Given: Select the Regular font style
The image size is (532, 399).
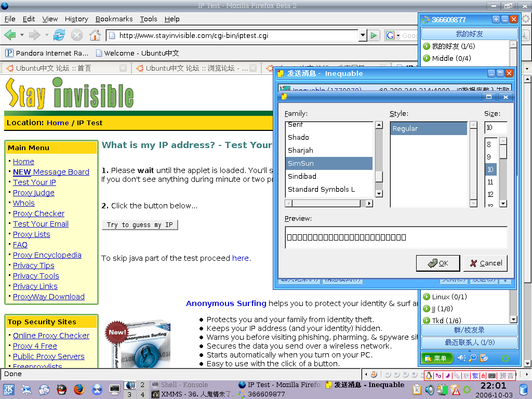Looking at the screenshot, I should click(x=429, y=129).
